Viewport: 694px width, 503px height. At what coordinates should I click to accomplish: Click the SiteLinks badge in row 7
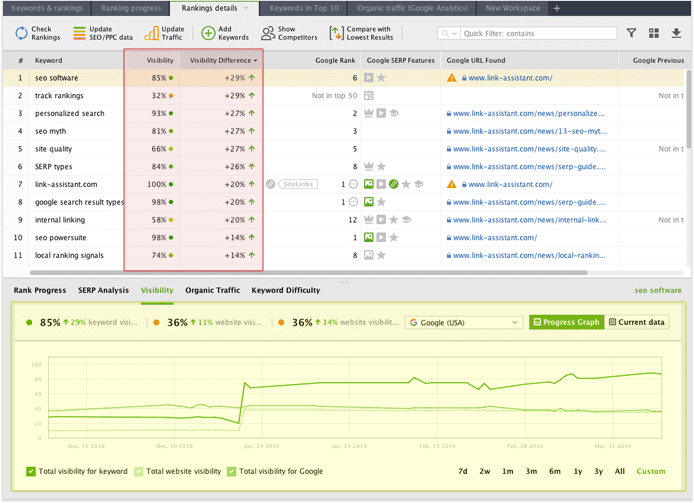point(298,184)
